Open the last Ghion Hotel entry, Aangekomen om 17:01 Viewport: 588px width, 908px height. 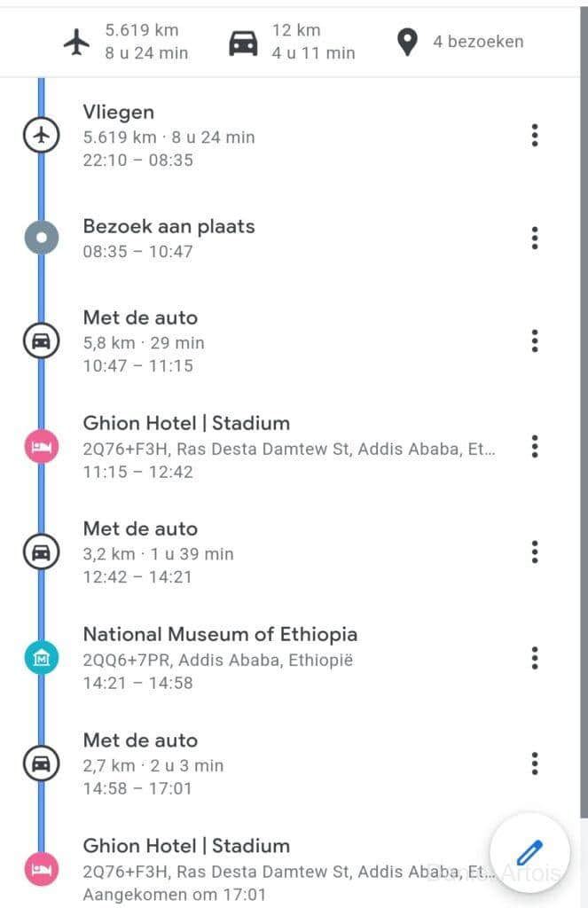pyautogui.click(x=266, y=869)
